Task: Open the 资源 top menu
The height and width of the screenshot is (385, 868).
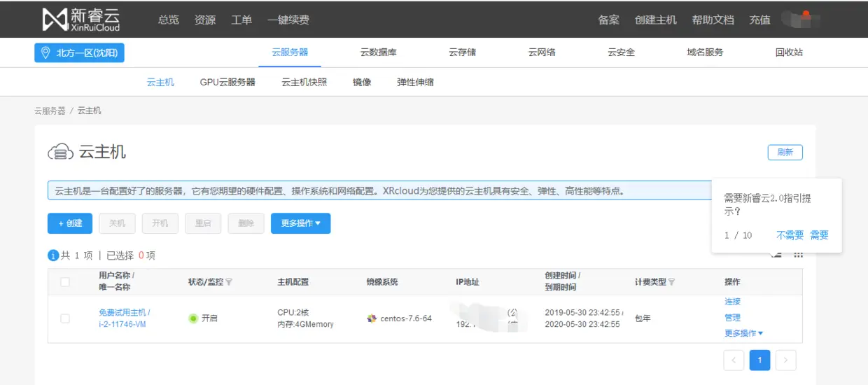Action: point(205,20)
